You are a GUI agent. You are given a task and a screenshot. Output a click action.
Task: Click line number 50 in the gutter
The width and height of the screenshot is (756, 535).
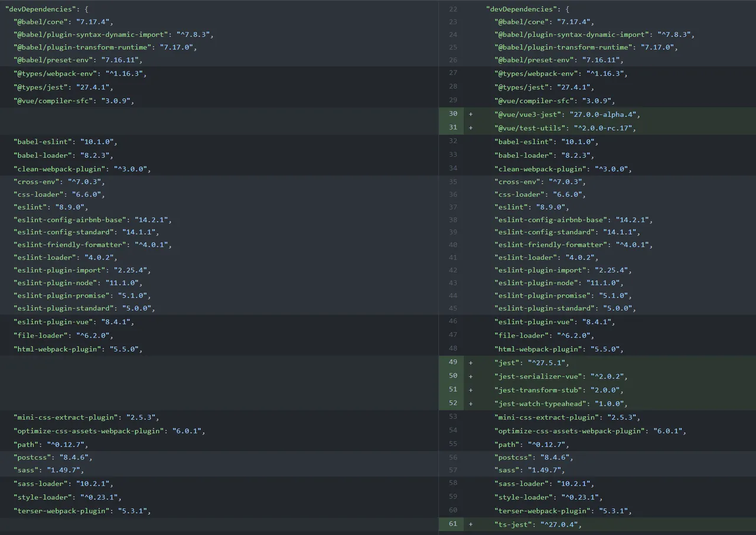click(x=453, y=375)
